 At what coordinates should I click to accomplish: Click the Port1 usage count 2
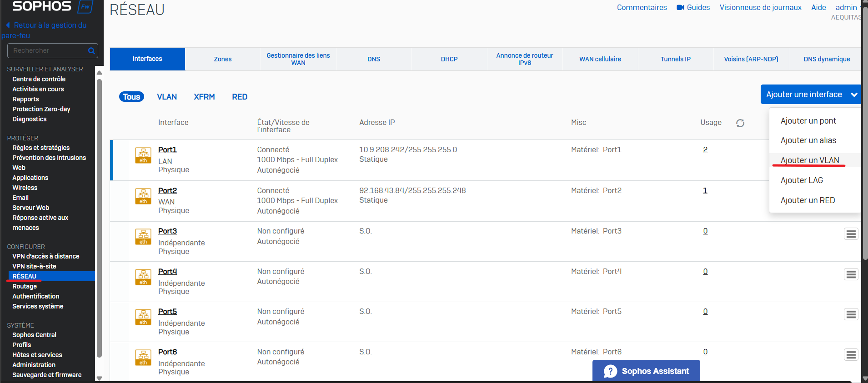(x=705, y=149)
